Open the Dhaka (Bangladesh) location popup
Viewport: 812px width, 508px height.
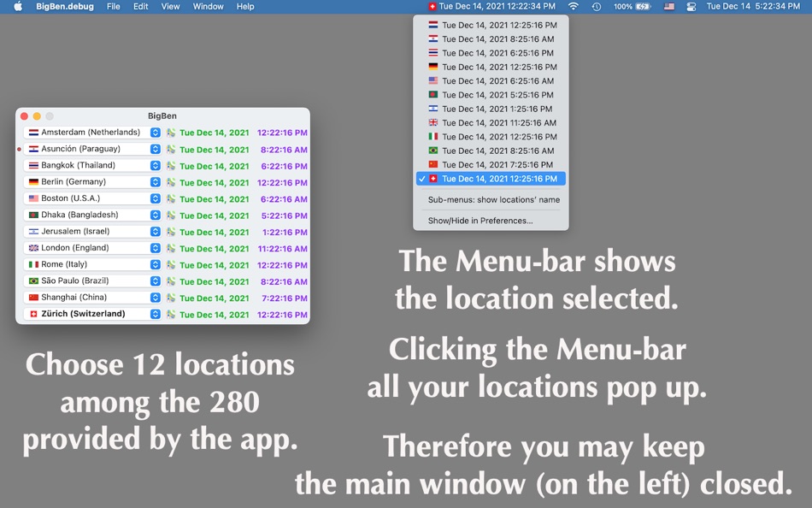[x=92, y=216]
